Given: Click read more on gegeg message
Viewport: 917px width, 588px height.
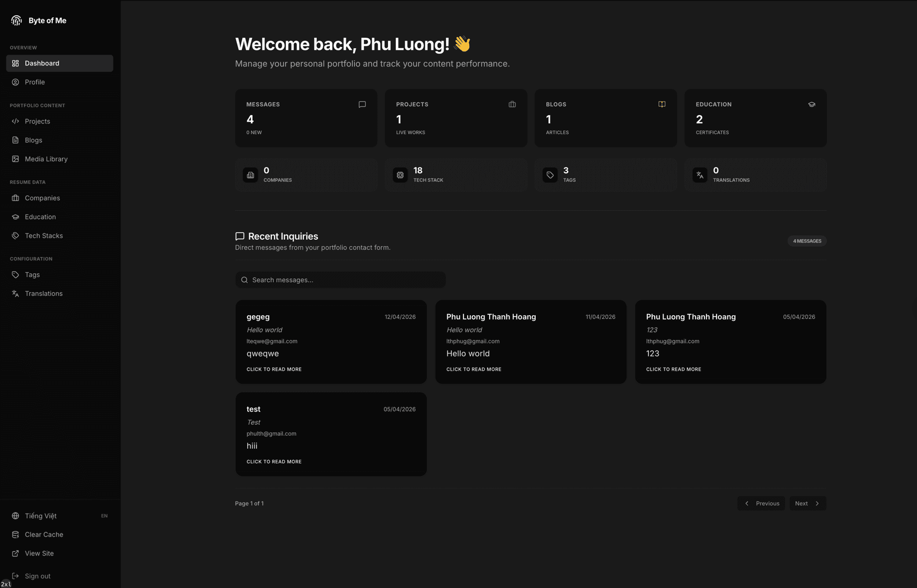Looking at the screenshot, I should (x=274, y=369).
